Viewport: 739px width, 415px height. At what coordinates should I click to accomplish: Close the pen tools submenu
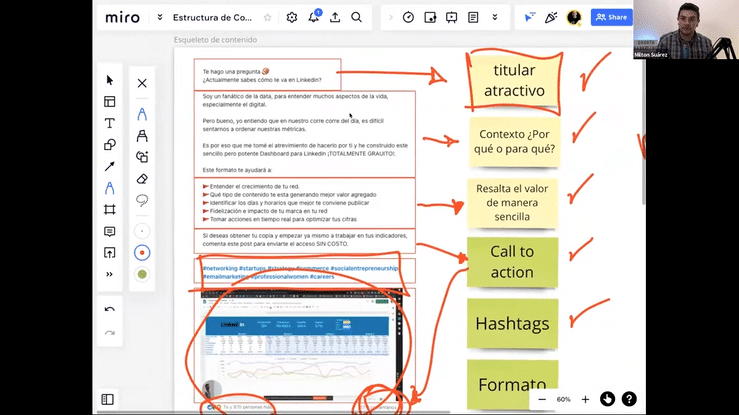tap(142, 84)
